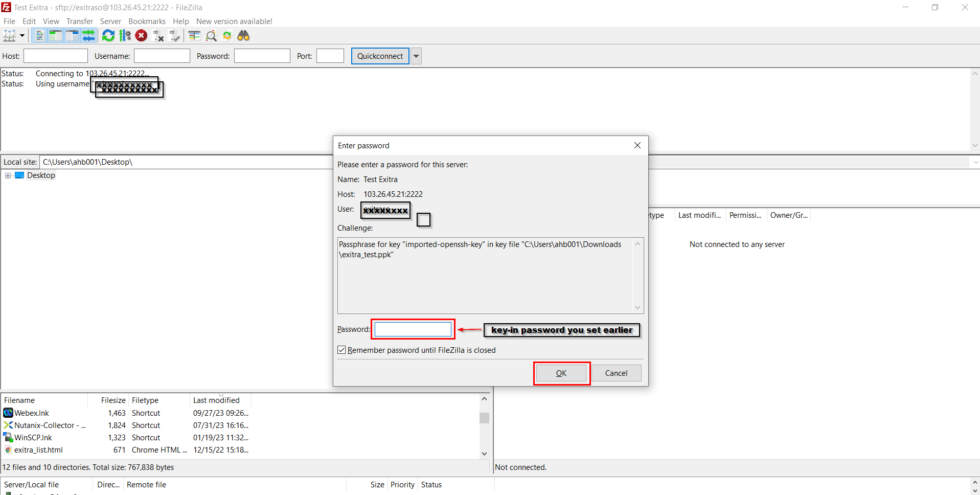Click the Nutanix-Collector shortcut icon
980x495 pixels.
(8, 425)
